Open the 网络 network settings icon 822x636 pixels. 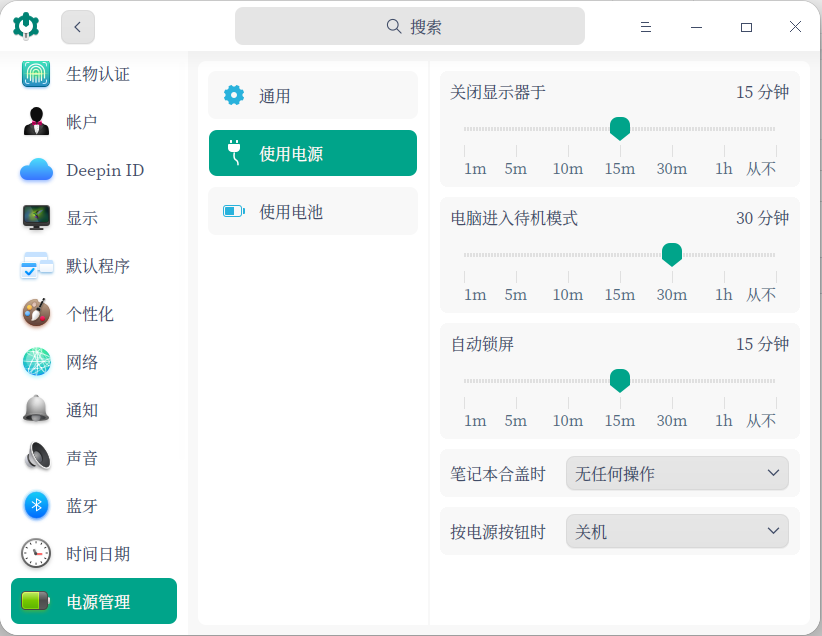[36, 362]
